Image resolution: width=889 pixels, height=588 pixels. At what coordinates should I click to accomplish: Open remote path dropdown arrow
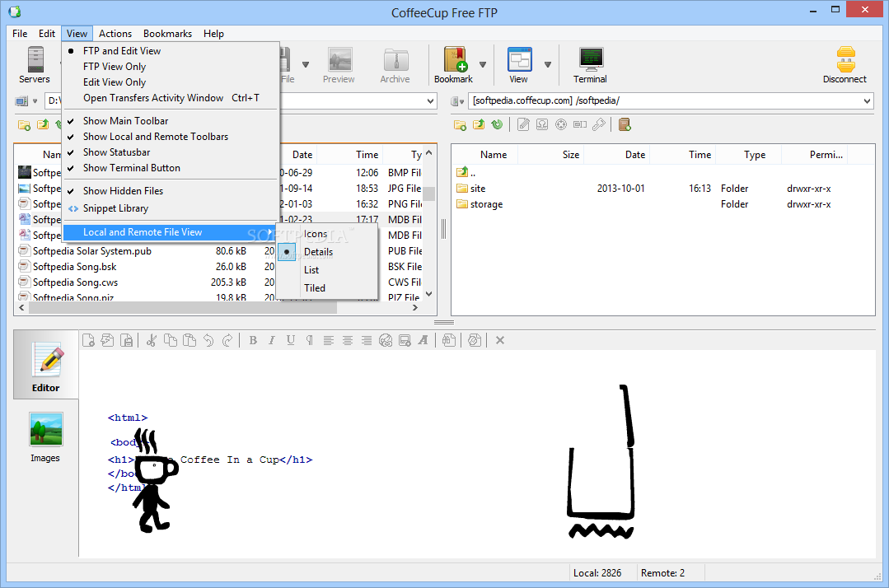click(867, 100)
